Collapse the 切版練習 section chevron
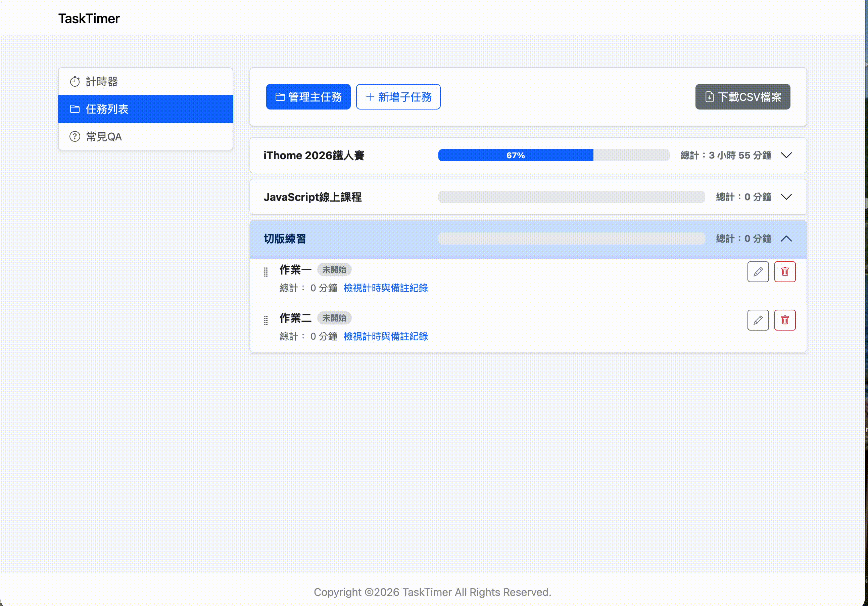The height and width of the screenshot is (606, 868). pos(786,239)
